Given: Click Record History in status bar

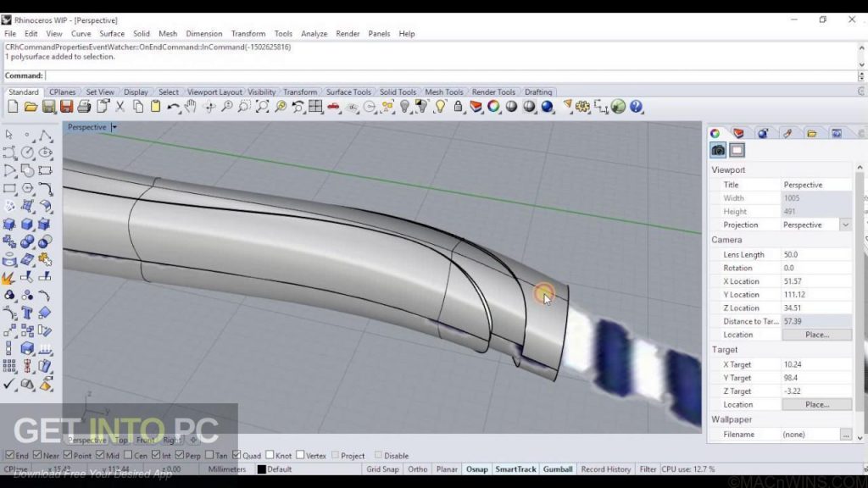Looking at the screenshot, I should tap(605, 469).
